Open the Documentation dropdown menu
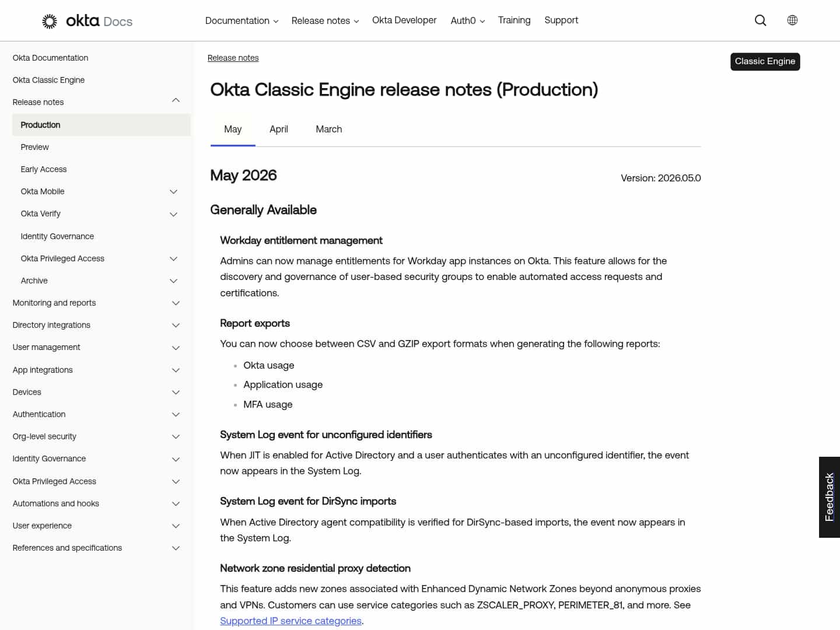The height and width of the screenshot is (630, 840). pyautogui.click(x=242, y=20)
